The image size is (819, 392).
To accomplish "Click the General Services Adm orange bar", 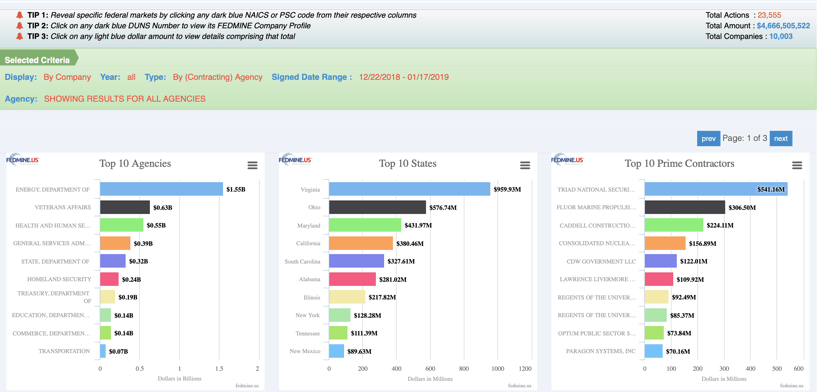I will click(115, 243).
